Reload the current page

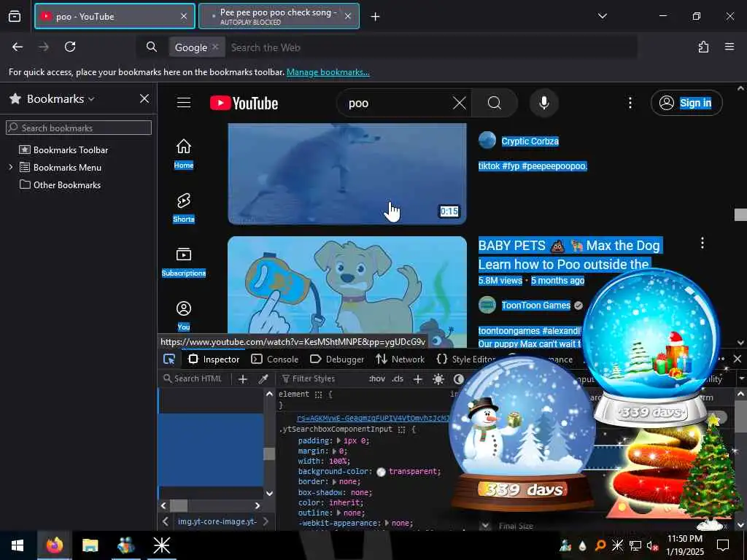(70, 47)
